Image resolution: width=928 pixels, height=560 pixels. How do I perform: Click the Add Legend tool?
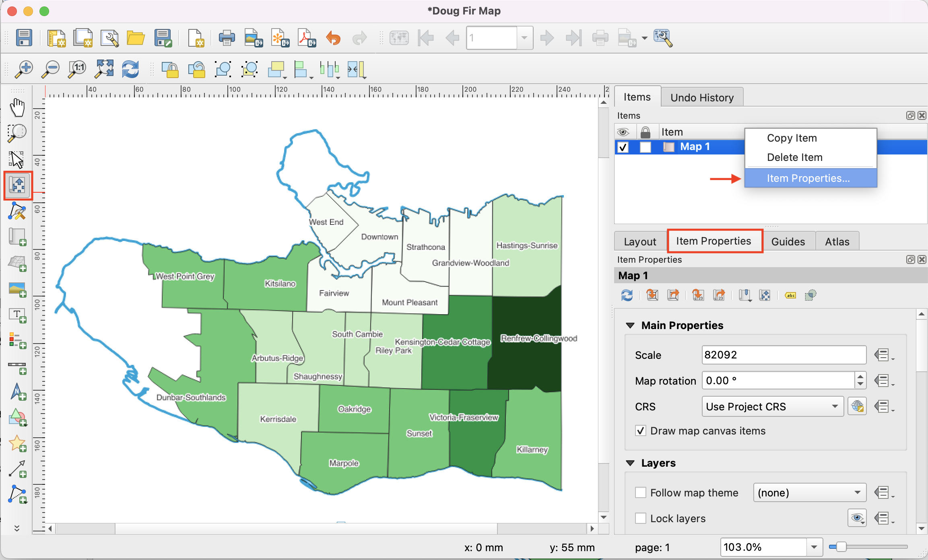[x=17, y=340]
